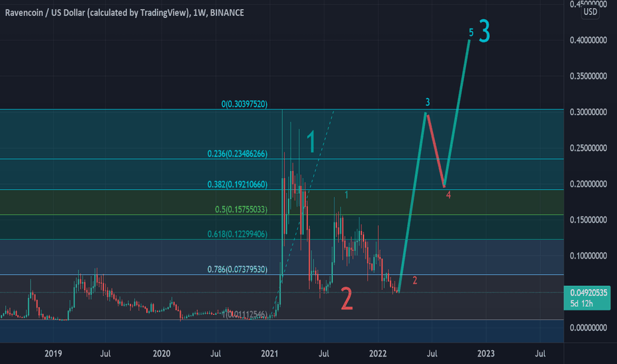Click the small red sub-wave label 4

(x=448, y=195)
